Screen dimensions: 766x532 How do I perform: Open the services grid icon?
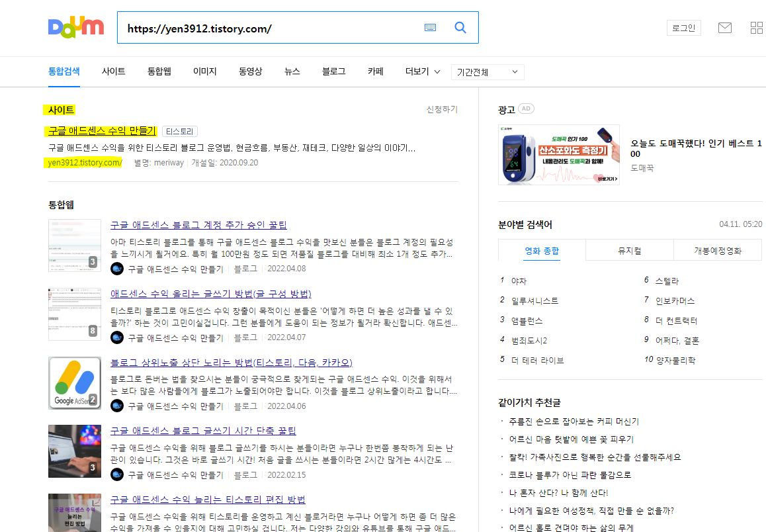756,28
